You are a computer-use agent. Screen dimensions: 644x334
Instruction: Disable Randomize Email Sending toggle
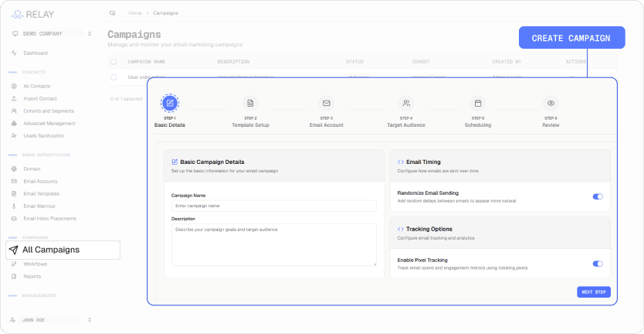click(x=598, y=196)
